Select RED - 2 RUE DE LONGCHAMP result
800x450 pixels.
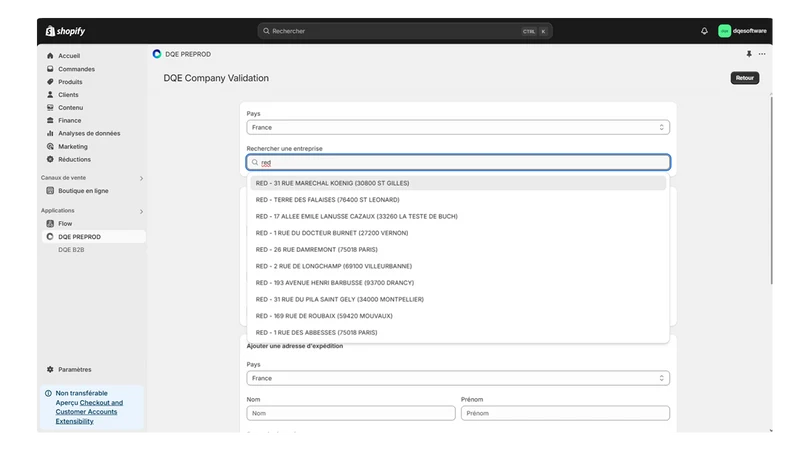pyautogui.click(x=458, y=266)
